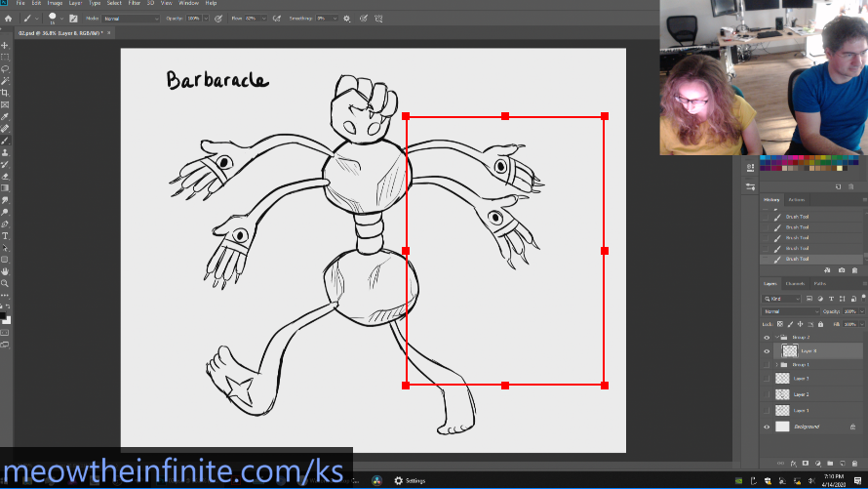Open the smoothing options gear
The height and width of the screenshot is (489, 868).
click(x=347, y=19)
